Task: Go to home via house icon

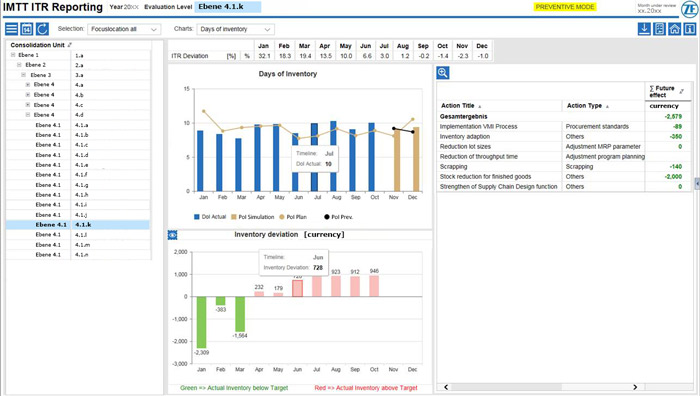Action: pos(675,29)
